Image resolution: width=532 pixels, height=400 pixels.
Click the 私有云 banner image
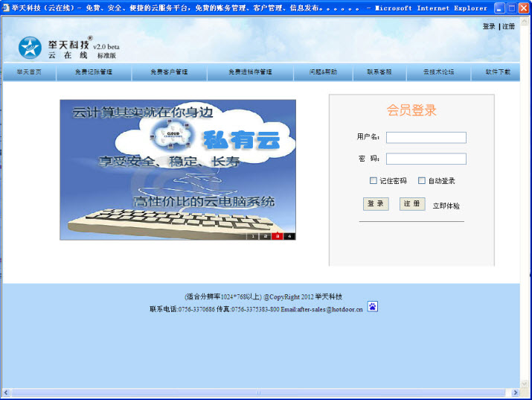[178, 170]
